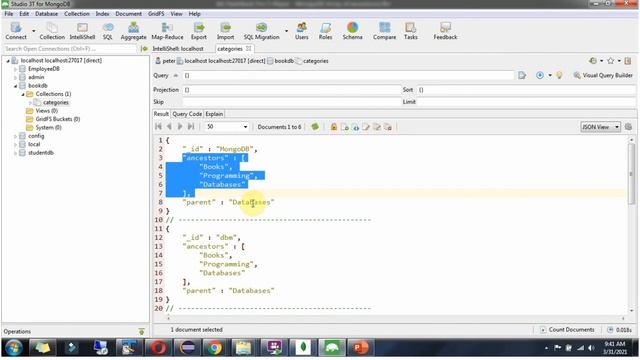Open the Compare tool
The height and width of the screenshot is (360, 640).
384,31
